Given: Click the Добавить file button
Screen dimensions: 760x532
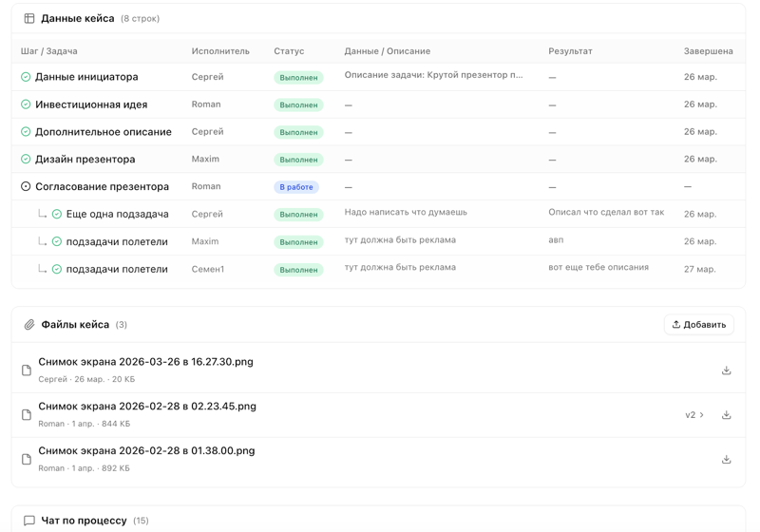Looking at the screenshot, I should click(x=698, y=325).
